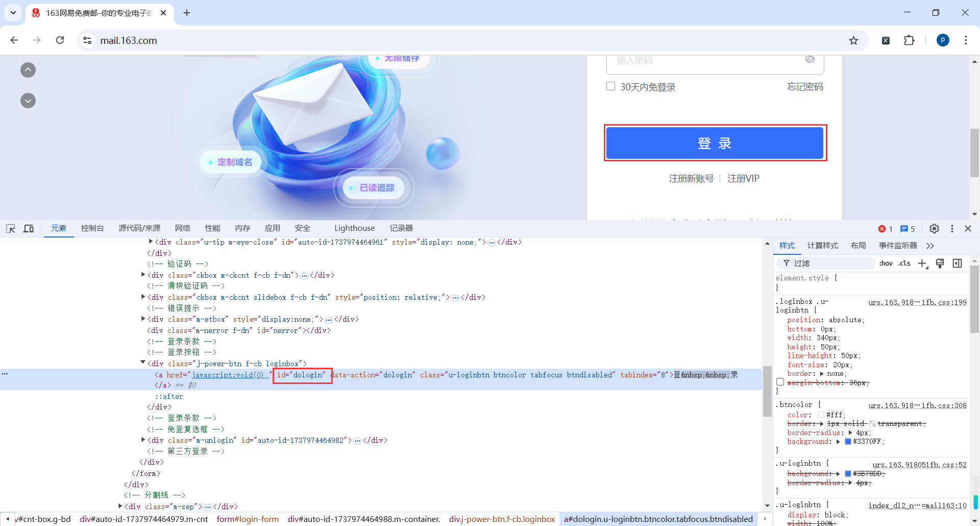Open the Extensions puzzle icon

[x=909, y=40]
